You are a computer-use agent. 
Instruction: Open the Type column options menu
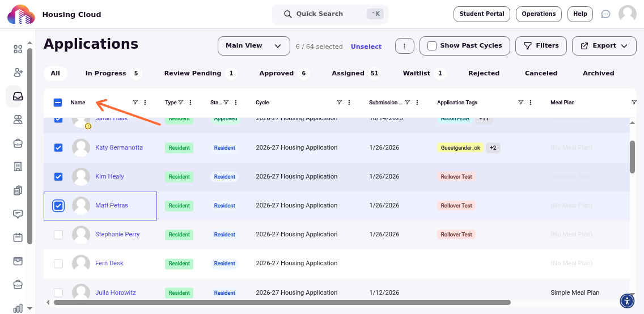tap(190, 102)
